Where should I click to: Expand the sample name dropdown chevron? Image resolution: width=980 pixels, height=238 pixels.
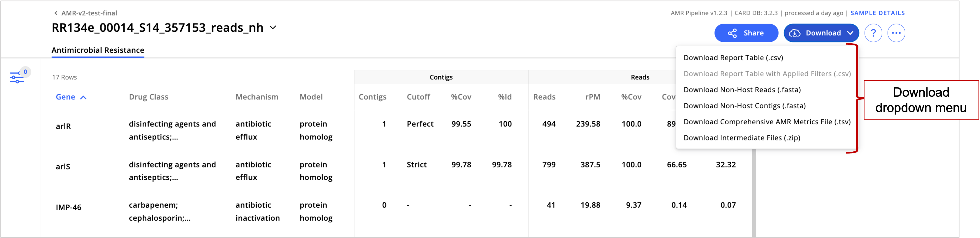272,27
